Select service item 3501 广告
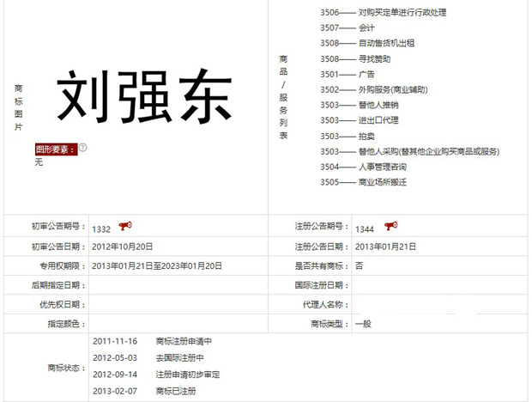This screenshot has width=532, height=402. 348,75
